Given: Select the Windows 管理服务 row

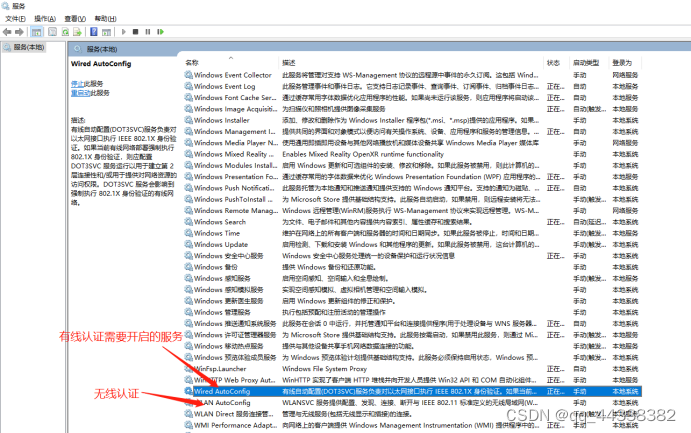Looking at the screenshot, I should [412, 312].
